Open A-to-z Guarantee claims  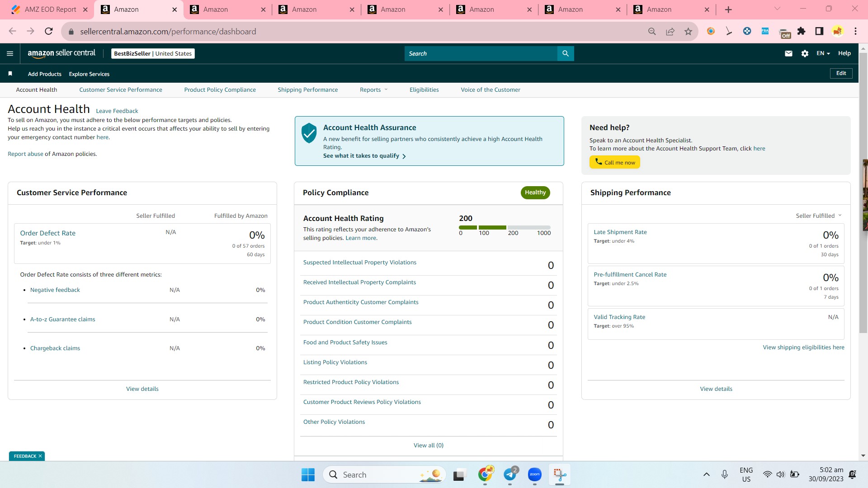tap(63, 319)
